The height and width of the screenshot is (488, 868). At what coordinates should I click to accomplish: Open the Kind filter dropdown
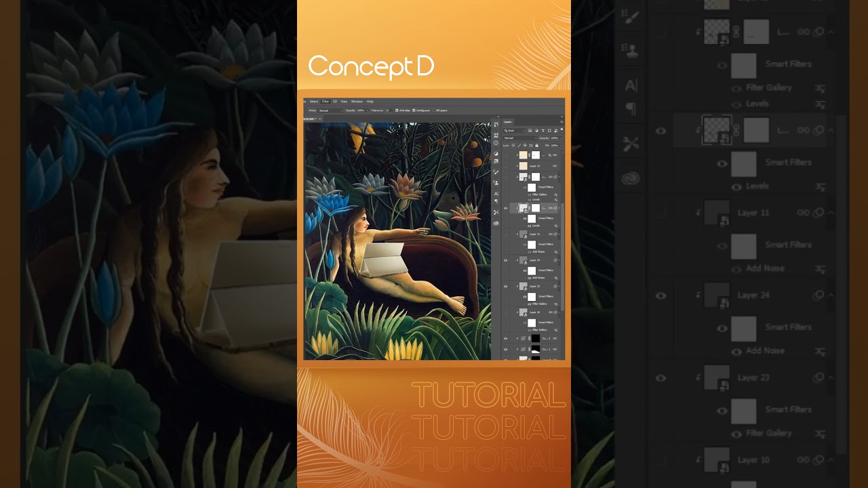514,131
